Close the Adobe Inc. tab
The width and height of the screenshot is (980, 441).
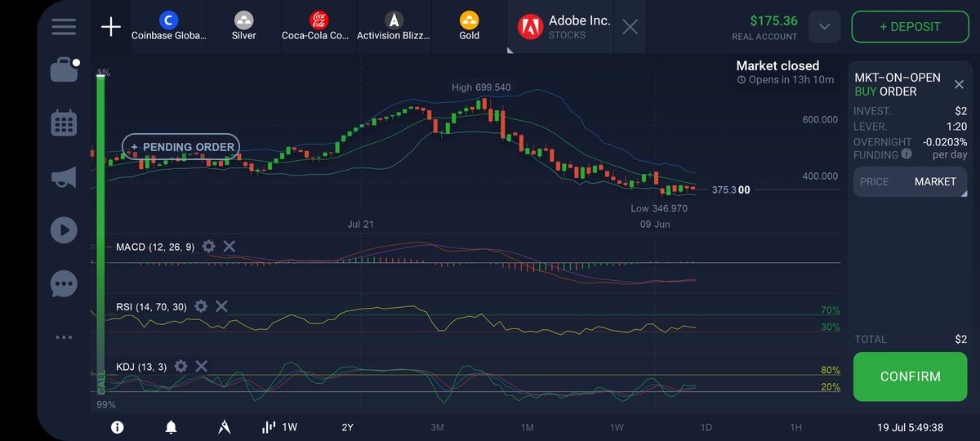(x=630, y=27)
